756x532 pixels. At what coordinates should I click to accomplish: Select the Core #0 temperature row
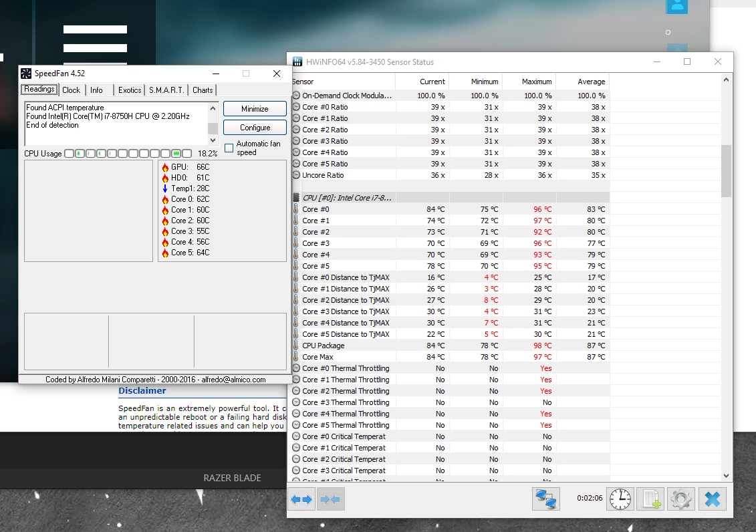(451, 209)
